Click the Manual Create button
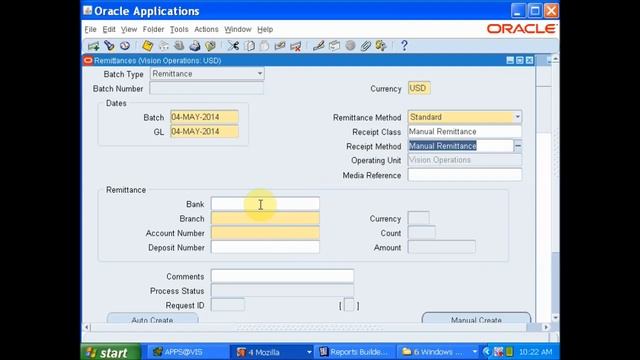The height and width of the screenshot is (360, 640). pyautogui.click(x=476, y=318)
